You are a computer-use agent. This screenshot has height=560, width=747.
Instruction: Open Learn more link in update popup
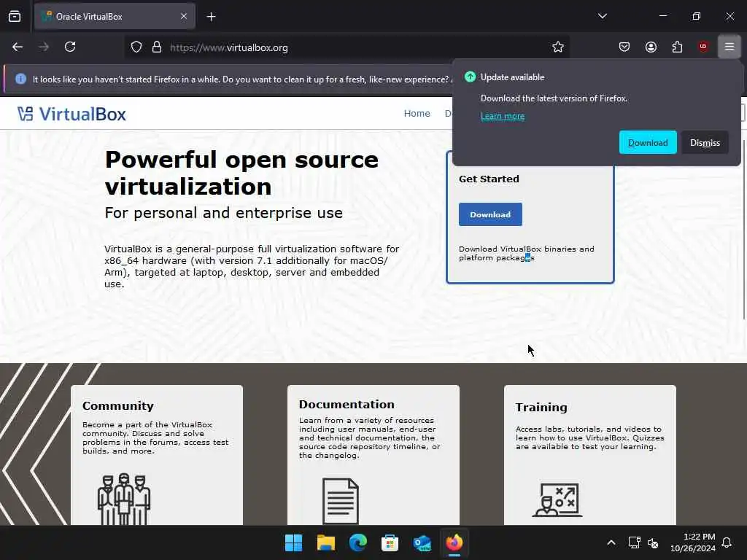click(x=502, y=116)
